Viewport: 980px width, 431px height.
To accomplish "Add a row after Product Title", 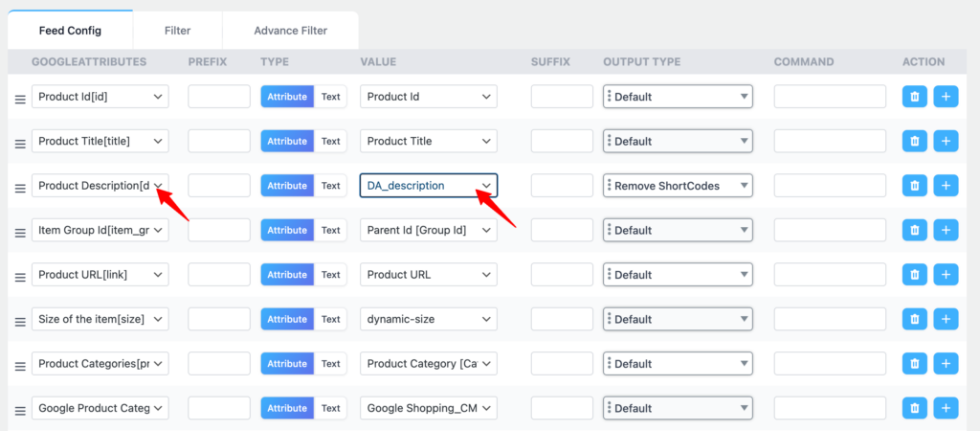I will click(x=946, y=142).
